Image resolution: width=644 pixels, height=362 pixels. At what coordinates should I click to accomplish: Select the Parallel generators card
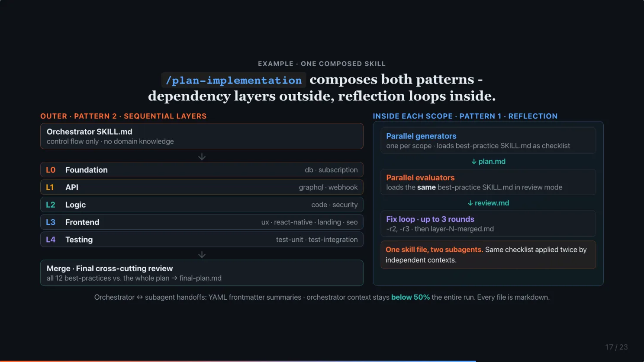(488, 141)
